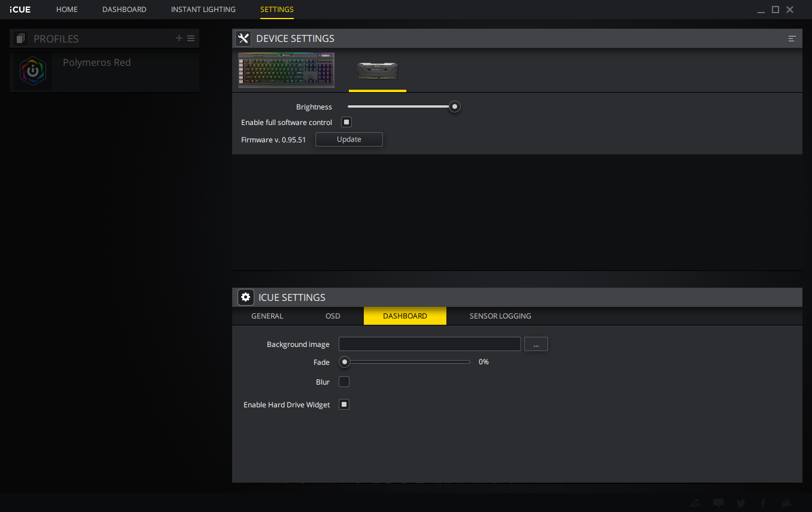This screenshot has width=812, height=512.
Task: Browse for background image with ellipsis button
Action: [x=536, y=344]
